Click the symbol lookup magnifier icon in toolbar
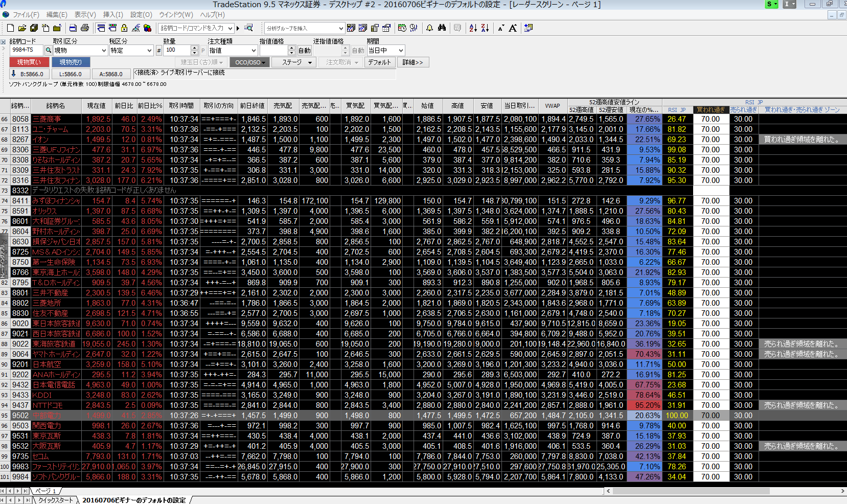This screenshot has height=504, width=847. click(249, 28)
